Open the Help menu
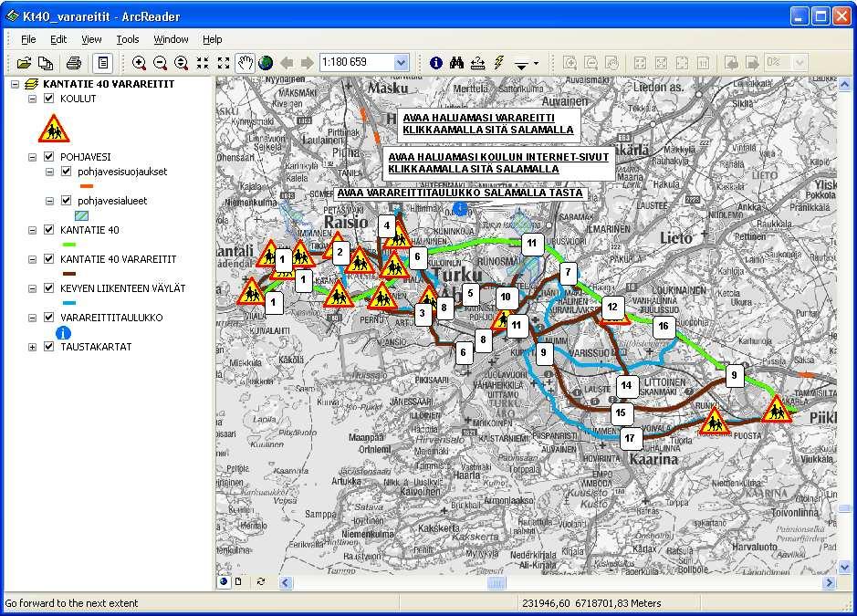This screenshot has width=857, height=616. 212,39
